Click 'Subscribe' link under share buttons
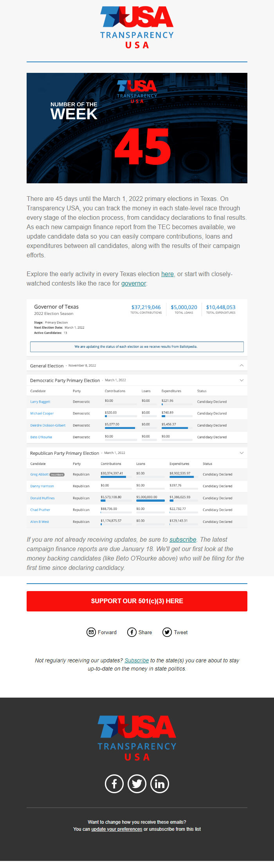 tap(137, 660)
